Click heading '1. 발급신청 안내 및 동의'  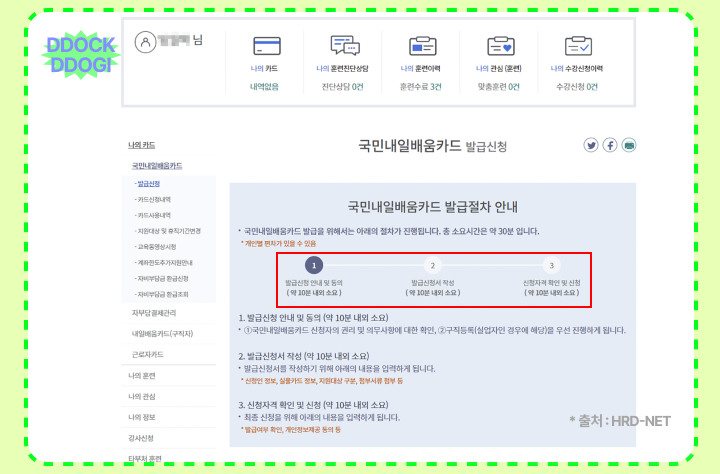tap(313, 318)
